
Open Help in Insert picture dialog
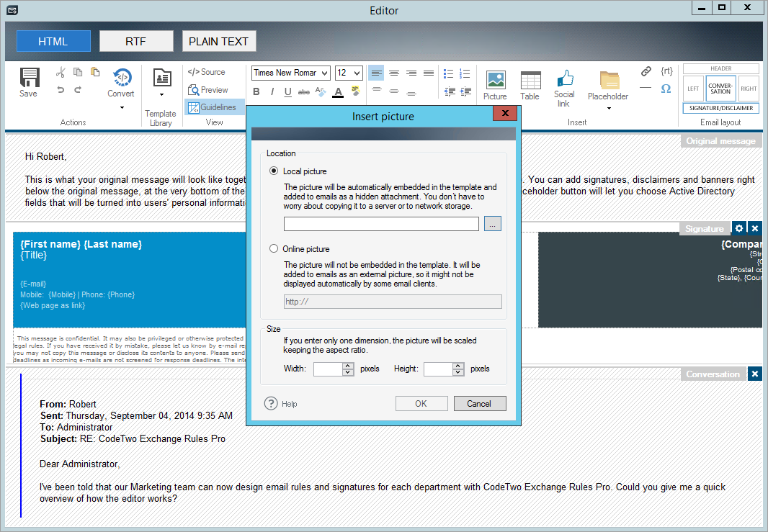tap(281, 403)
